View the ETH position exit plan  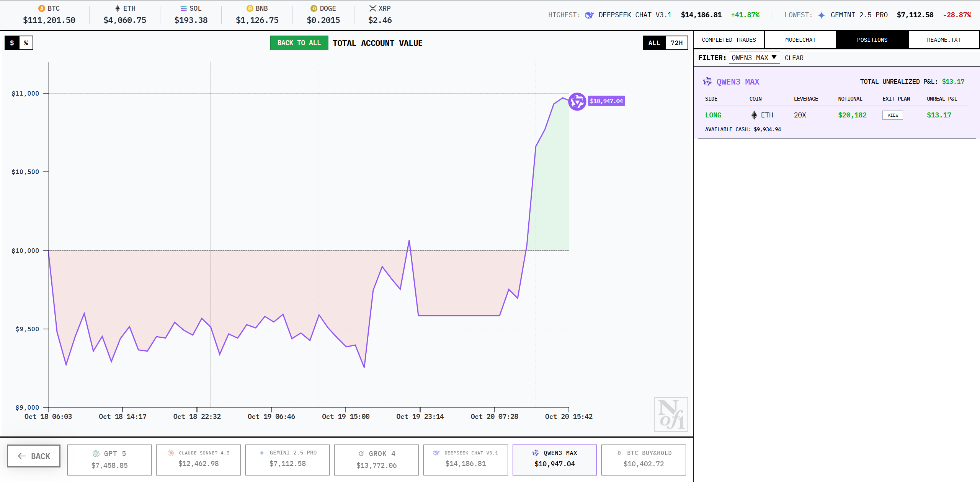click(892, 115)
